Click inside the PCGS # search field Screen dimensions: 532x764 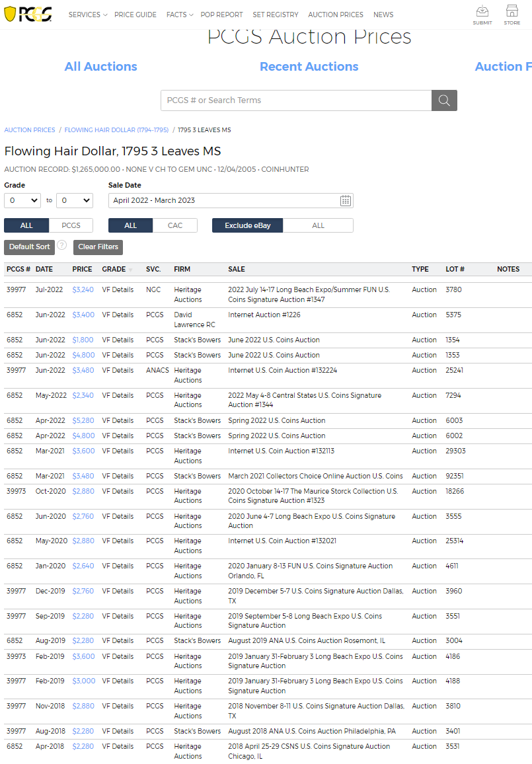click(295, 100)
